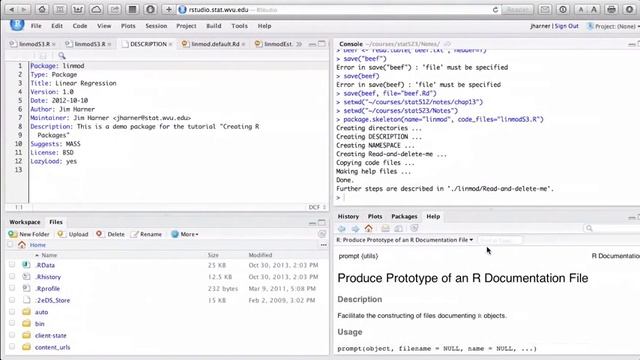
Task: Click the browser address bar URL
Action: click(219, 9)
